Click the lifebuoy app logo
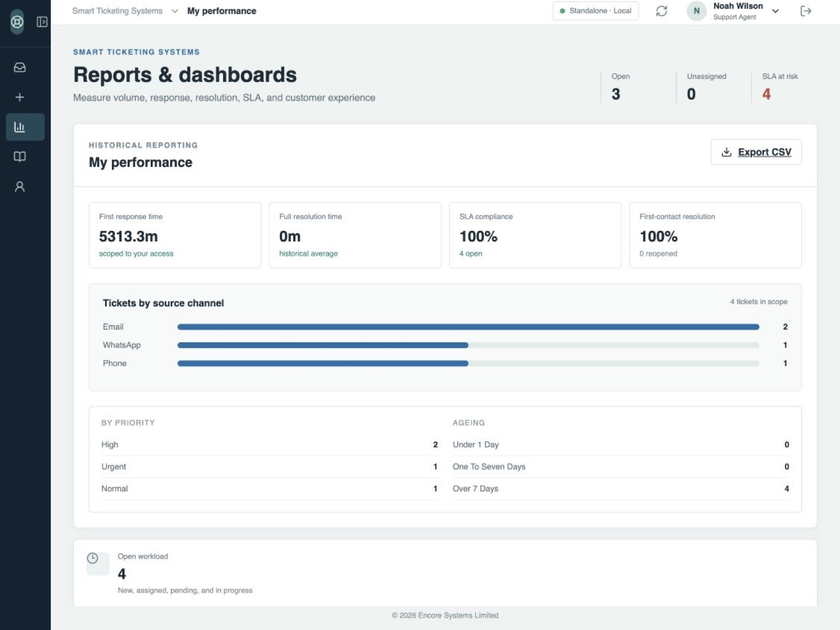Image resolution: width=840 pixels, height=630 pixels. pos(17,22)
